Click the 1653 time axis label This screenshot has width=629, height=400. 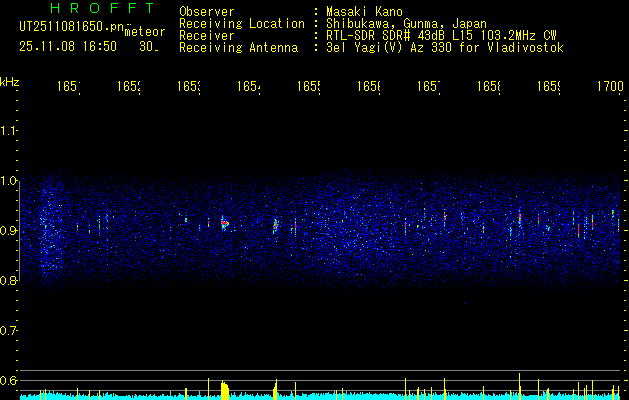pos(189,86)
